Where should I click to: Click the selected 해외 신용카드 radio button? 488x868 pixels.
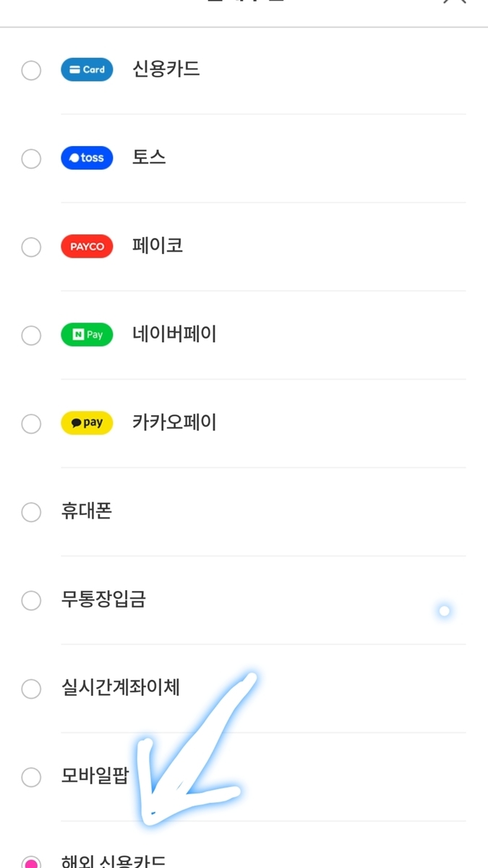(x=31, y=862)
